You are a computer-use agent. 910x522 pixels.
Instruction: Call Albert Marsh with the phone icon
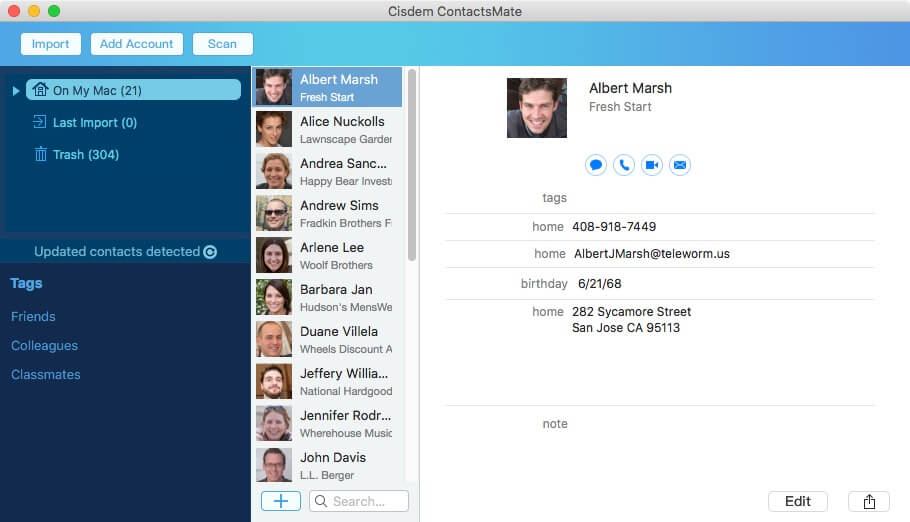point(624,165)
